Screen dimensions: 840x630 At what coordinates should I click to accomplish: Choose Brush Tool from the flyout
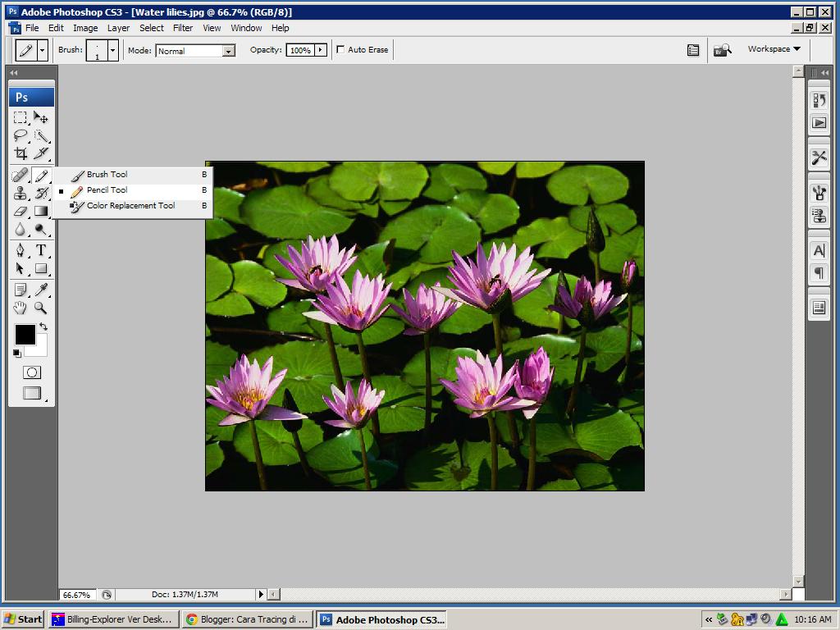point(132,175)
